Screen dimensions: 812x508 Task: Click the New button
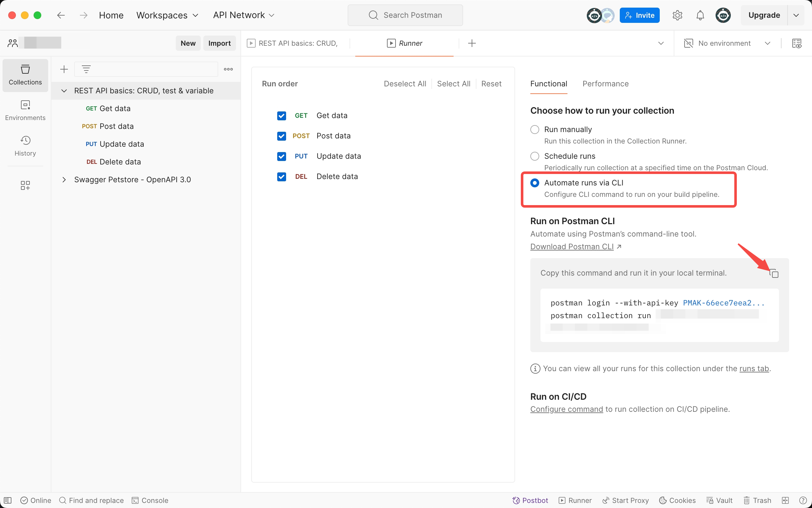188,43
